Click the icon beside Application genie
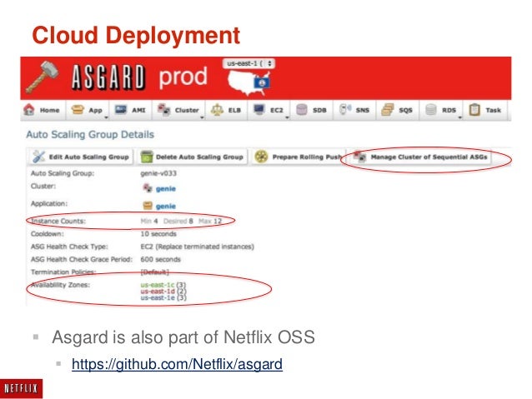This screenshot has height=399, width=532. click(x=148, y=206)
